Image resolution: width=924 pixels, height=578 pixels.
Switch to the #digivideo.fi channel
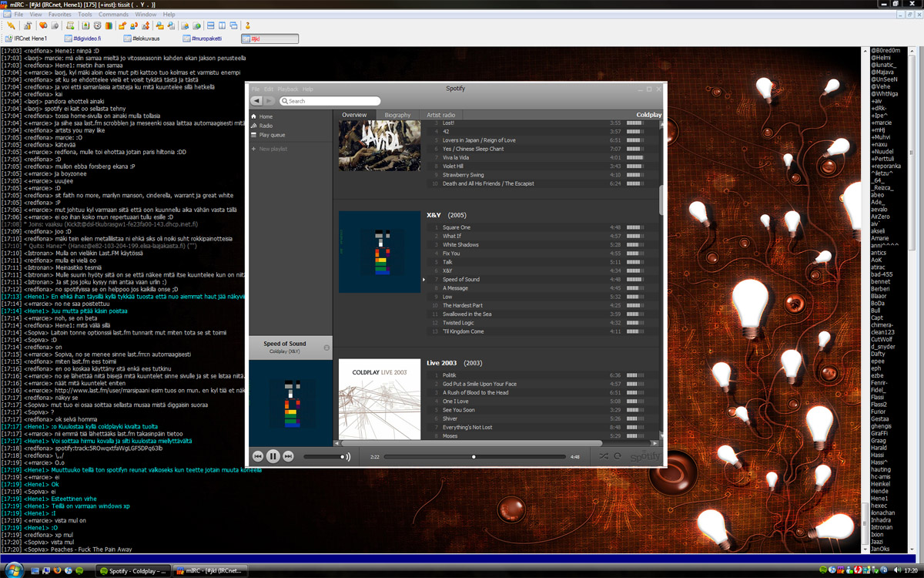click(82, 39)
